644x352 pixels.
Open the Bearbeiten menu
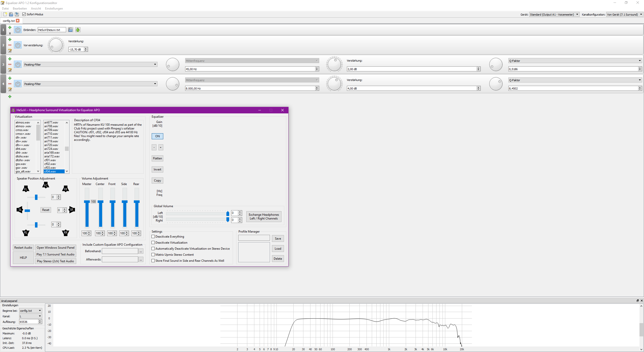pos(20,9)
